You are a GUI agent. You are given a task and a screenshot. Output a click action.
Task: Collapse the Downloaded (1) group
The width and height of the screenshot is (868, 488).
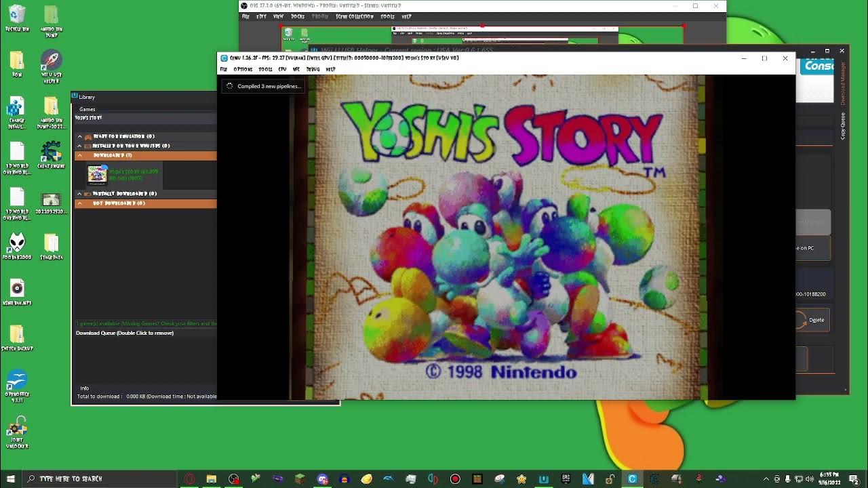point(79,155)
